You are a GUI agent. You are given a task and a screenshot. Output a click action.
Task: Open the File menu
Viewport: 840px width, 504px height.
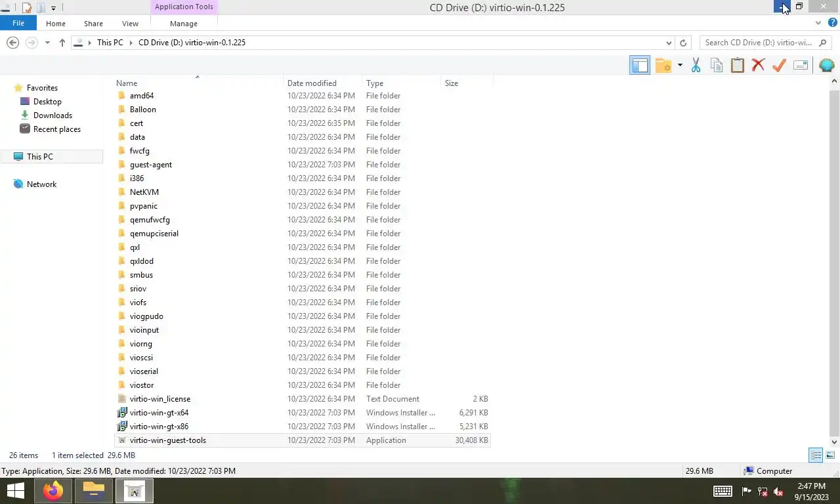coord(18,23)
